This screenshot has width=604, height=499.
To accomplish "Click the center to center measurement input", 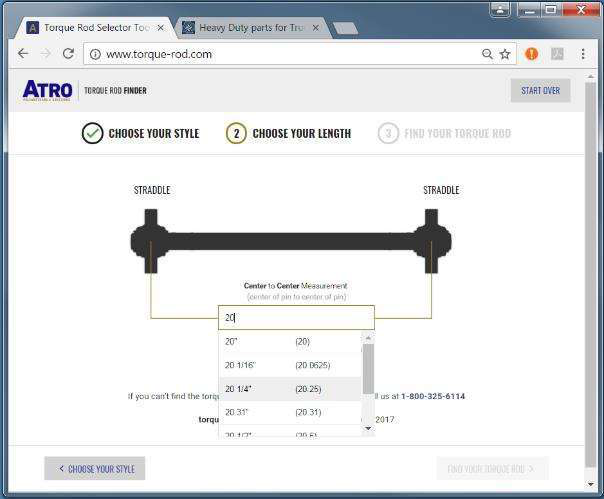I will pos(296,318).
